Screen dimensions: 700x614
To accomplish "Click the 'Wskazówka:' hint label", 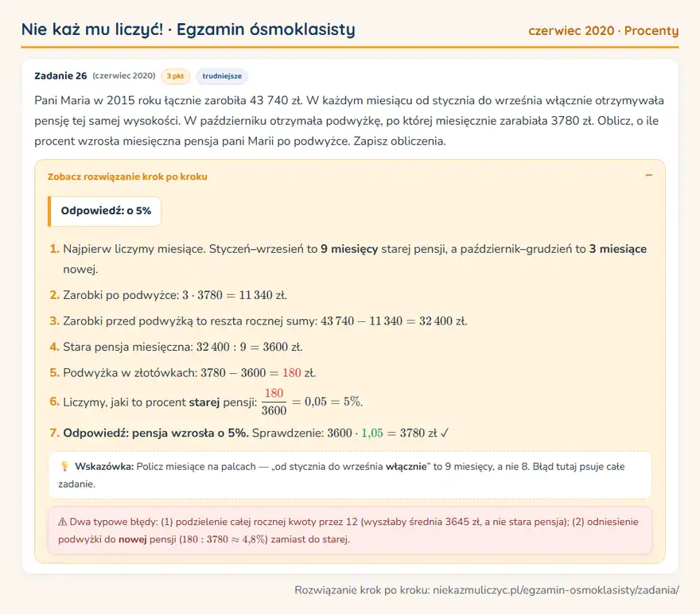I will [x=104, y=466].
